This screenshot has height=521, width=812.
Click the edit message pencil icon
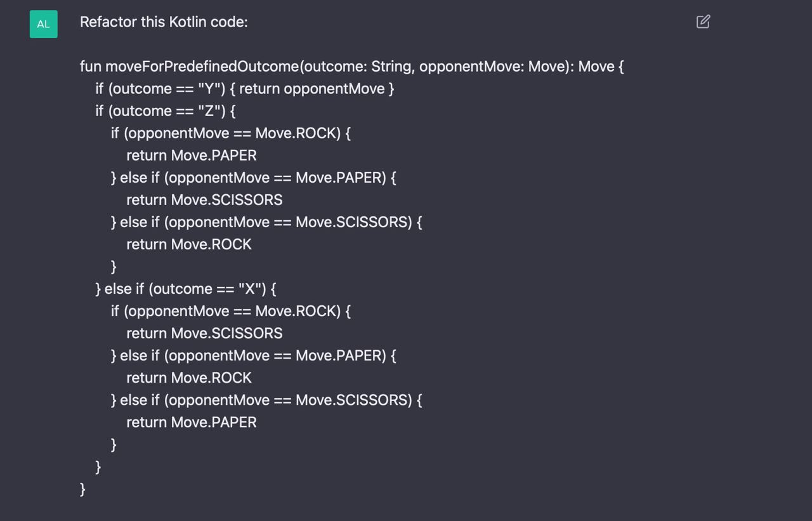tap(703, 22)
